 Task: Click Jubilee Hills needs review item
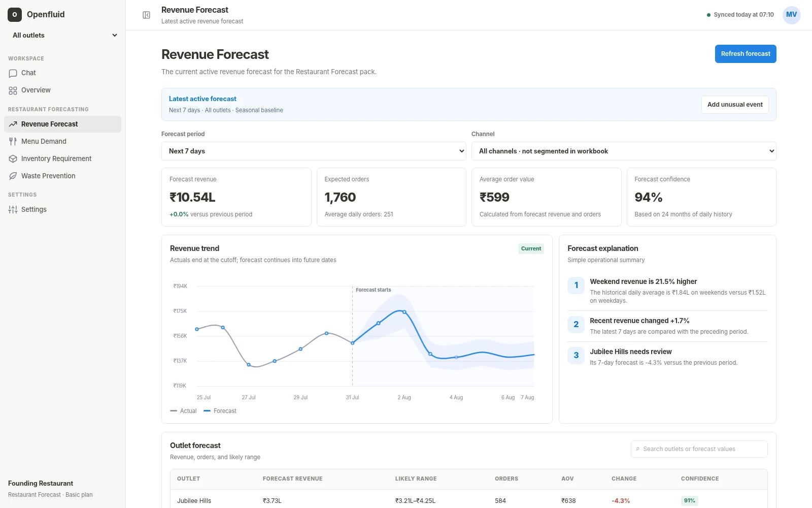coord(667,357)
